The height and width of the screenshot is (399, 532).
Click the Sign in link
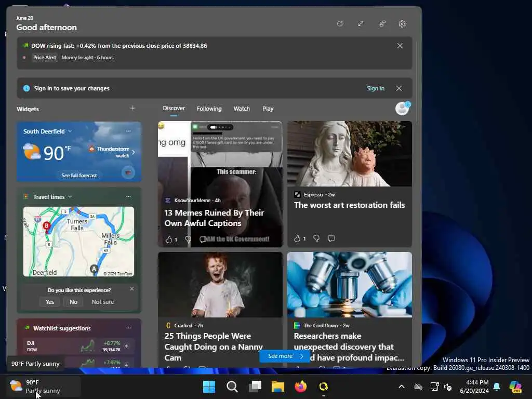tap(375, 88)
